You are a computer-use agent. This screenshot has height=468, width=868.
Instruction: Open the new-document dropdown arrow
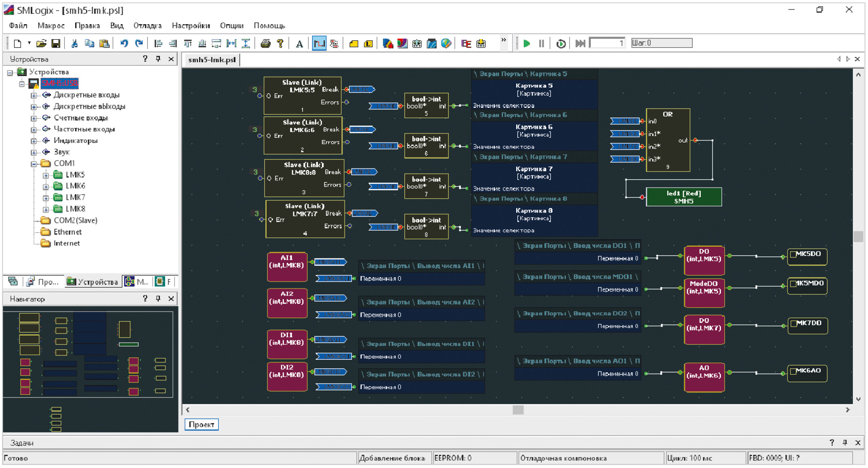point(29,43)
